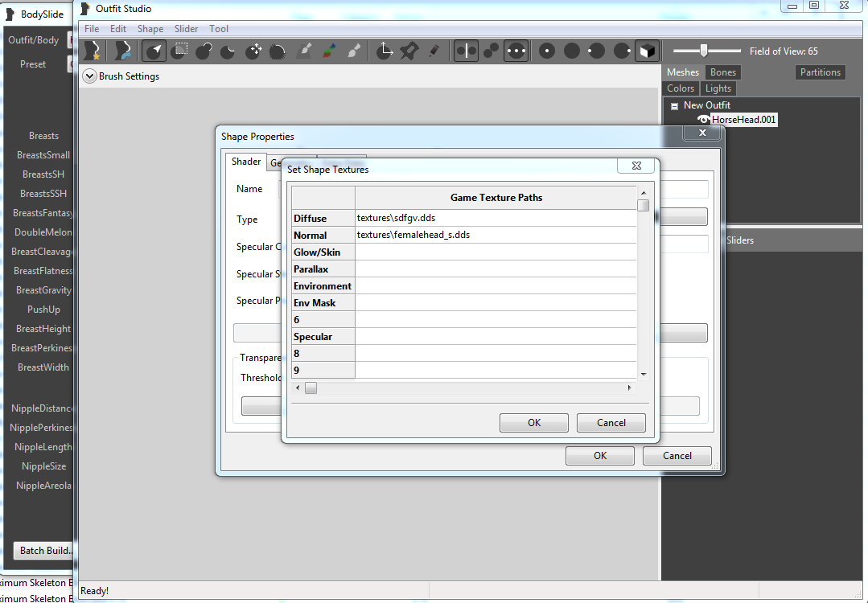Switch to the Colors tab
This screenshot has height=603, width=868.
point(681,88)
